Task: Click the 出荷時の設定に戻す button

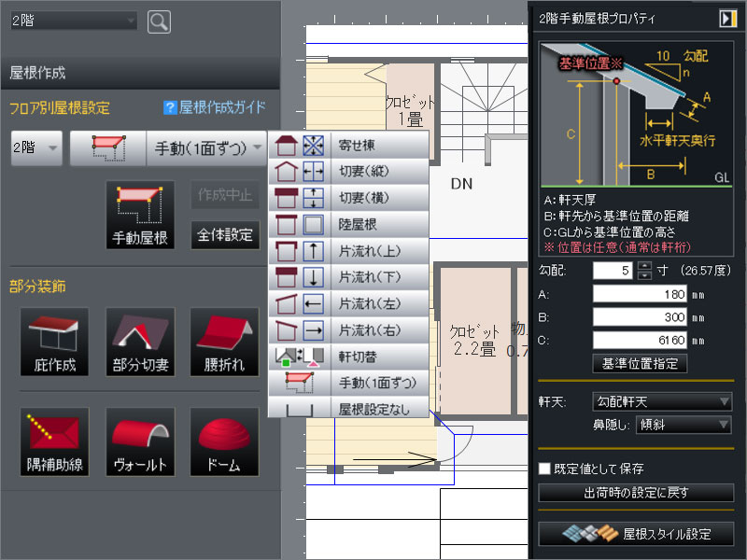Action: 636,493
